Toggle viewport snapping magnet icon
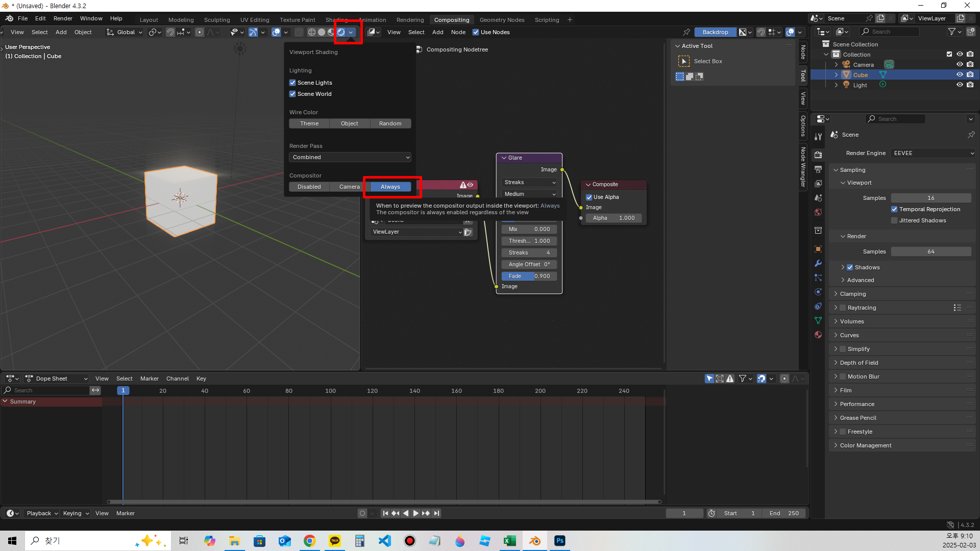980x551 pixels. point(170,32)
